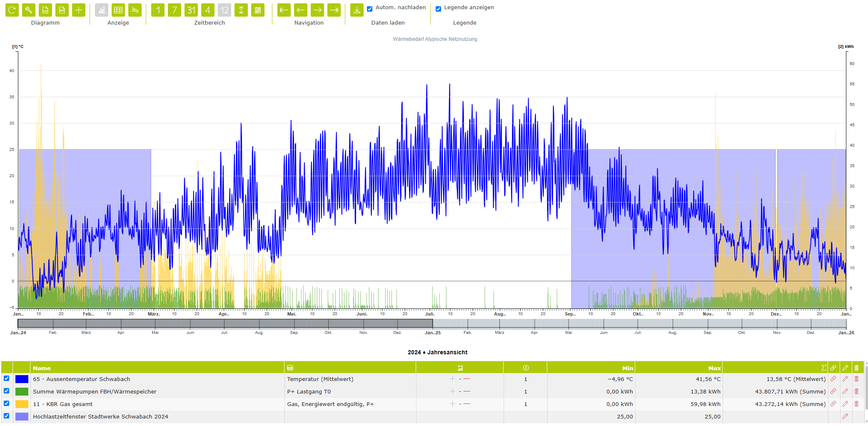The image size is (868, 426).
Task: Switch to table view display
Action: [x=118, y=10]
